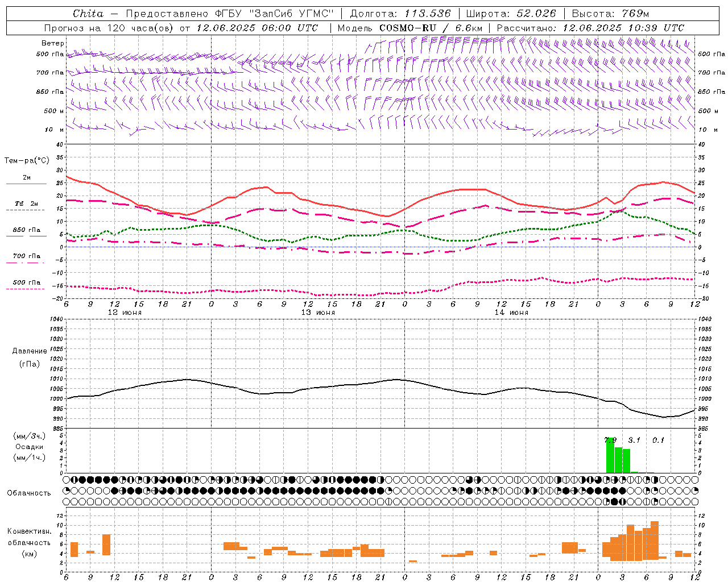Click the 'Давление' pressure panel label

click(30, 351)
